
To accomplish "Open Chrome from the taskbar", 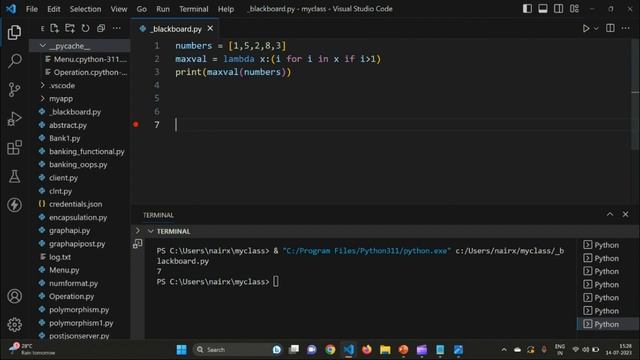I will 330,349.
